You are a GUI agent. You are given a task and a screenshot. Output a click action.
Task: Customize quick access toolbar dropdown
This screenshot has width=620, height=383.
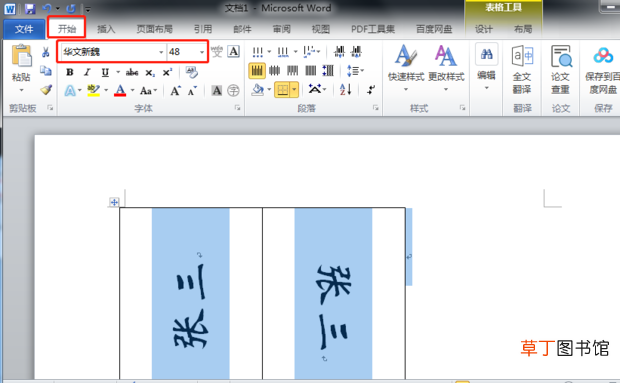88,9
